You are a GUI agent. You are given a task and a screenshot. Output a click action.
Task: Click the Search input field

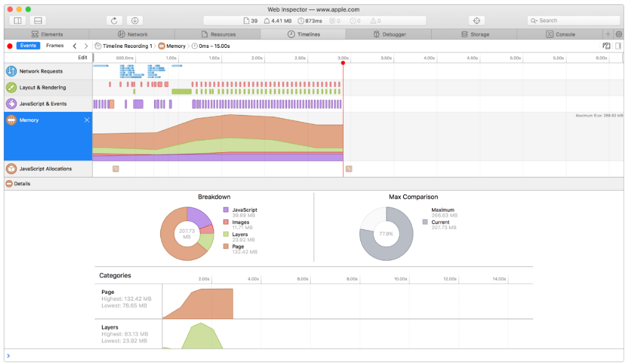[x=574, y=20]
